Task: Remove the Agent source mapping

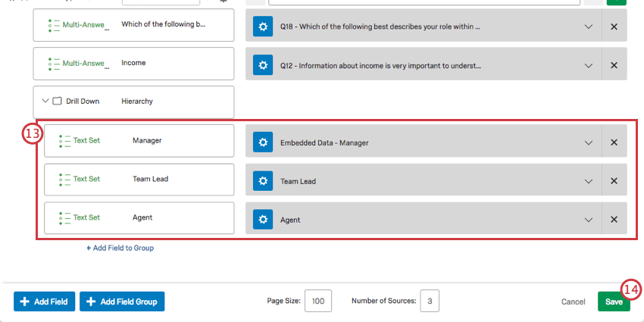Action: [x=614, y=220]
